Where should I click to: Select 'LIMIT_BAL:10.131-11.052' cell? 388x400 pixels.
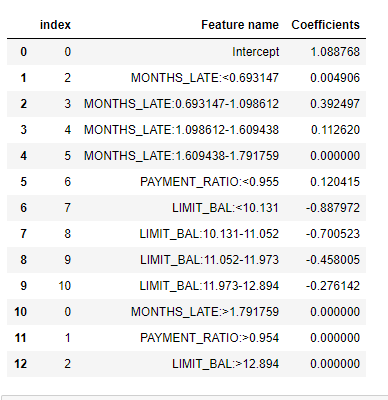click(x=209, y=234)
